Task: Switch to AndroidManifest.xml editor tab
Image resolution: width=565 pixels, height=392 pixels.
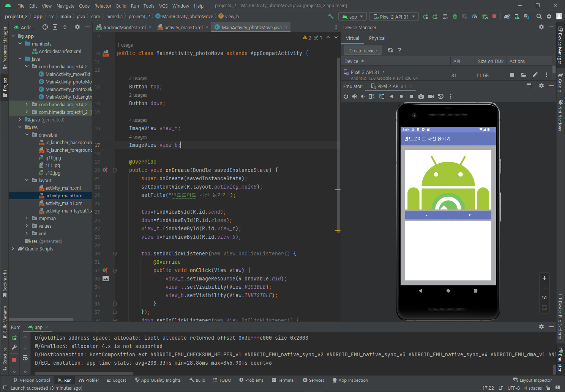Action: coord(124,27)
